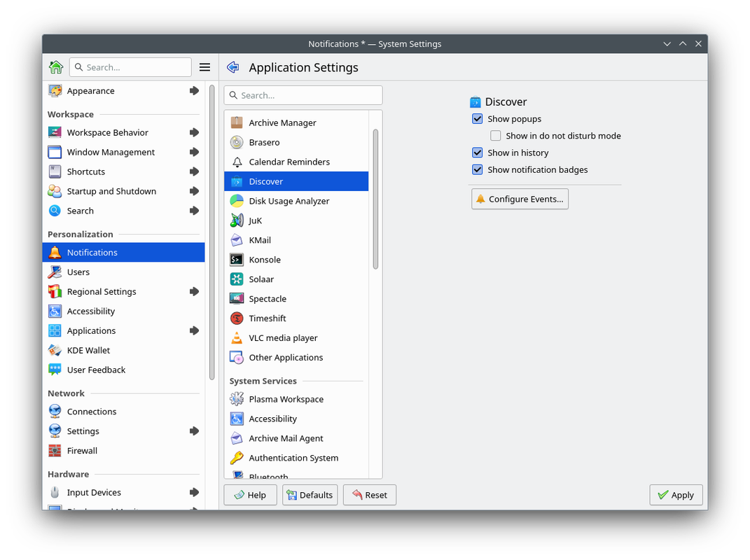Click the Configure Events button
The image size is (750, 560).
(x=520, y=199)
